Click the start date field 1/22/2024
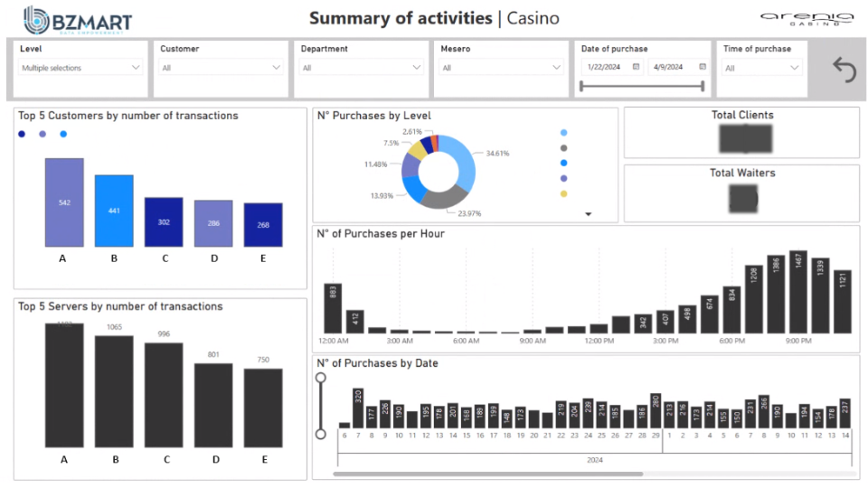This screenshot has height=488, width=868. coord(604,67)
